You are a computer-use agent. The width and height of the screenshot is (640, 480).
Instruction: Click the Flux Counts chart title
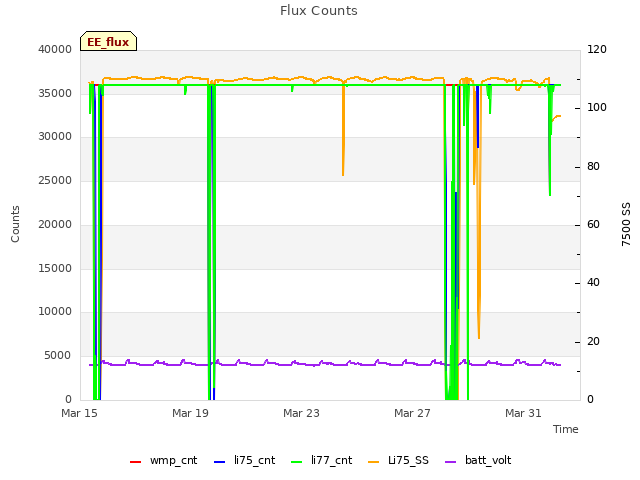click(319, 11)
